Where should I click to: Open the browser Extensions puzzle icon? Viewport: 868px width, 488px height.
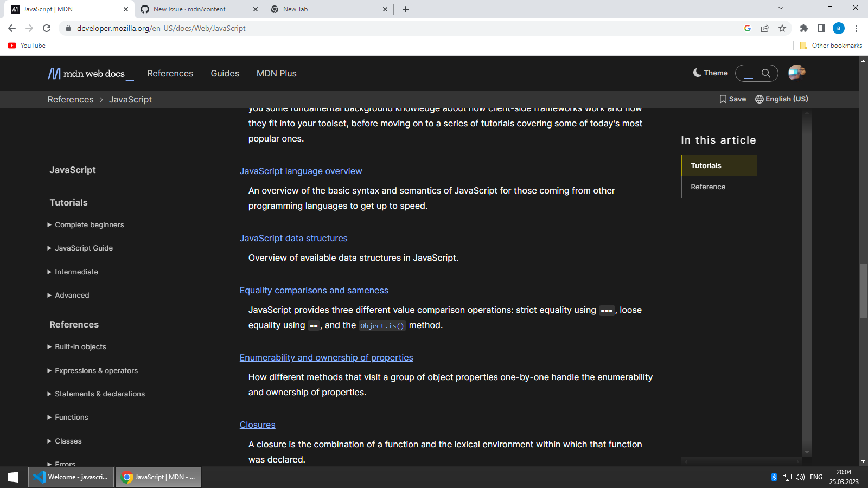tap(803, 28)
